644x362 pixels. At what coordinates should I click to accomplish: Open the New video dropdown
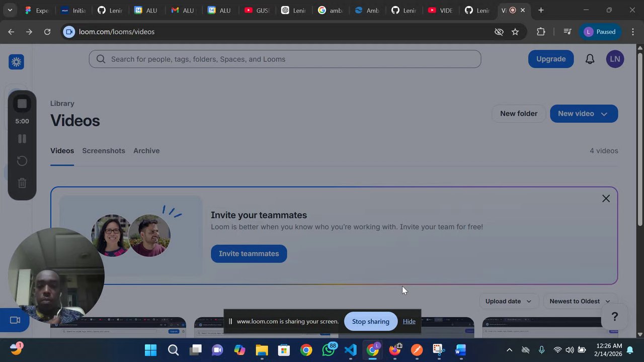coord(584,114)
